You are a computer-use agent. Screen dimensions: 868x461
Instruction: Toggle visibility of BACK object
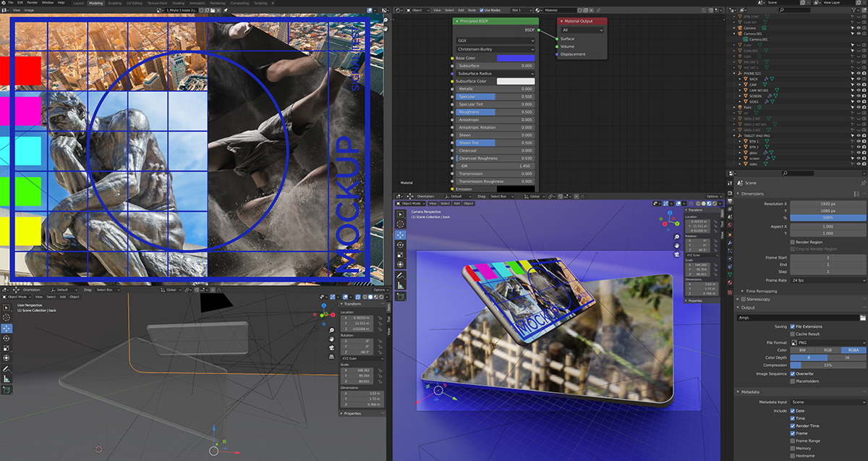tap(859, 79)
